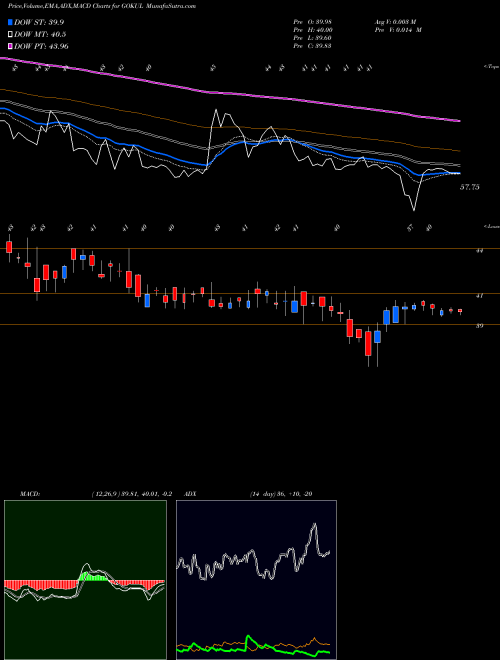Click the 39 price axis label
Screen dimensions: 500x660
479,326
